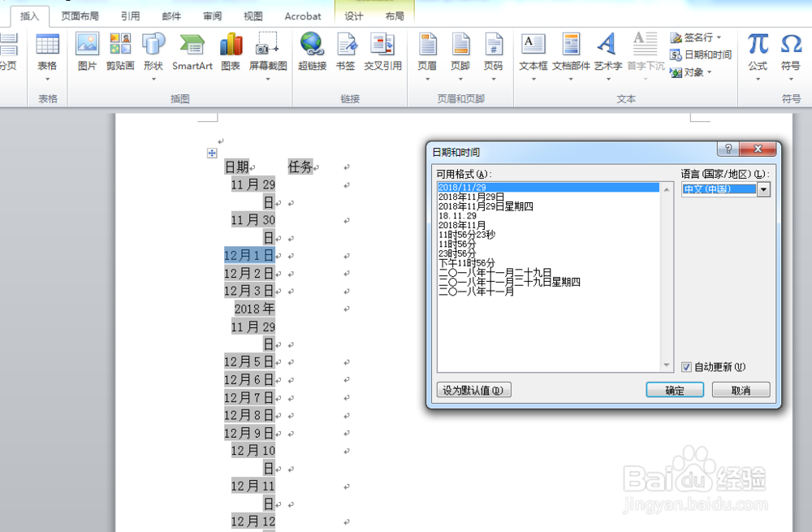Confirm the dialog with 确定
The image size is (812, 532).
[x=675, y=389]
